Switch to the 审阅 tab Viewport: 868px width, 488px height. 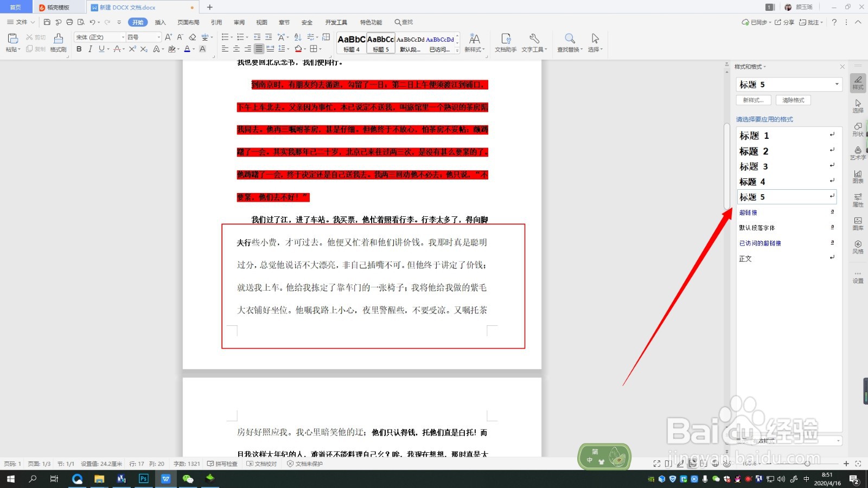[239, 22]
